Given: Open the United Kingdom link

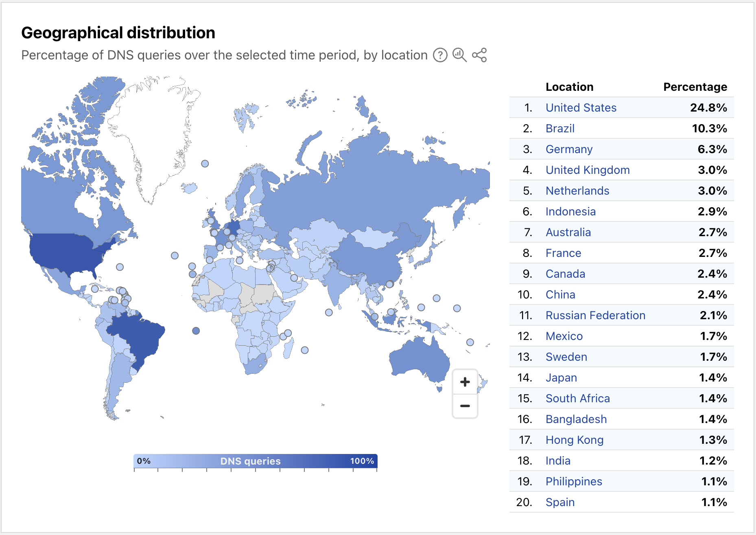Looking at the screenshot, I should click(588, 170).
